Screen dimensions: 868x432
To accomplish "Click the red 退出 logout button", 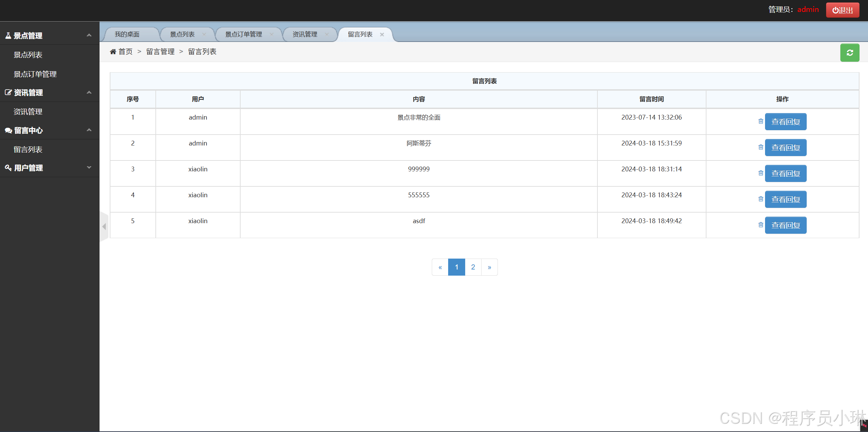I will tap(842, 10).
